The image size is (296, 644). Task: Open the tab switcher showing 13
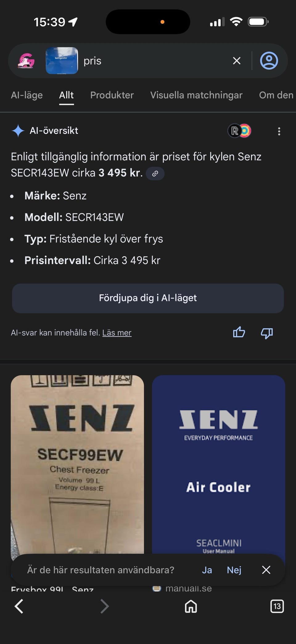pyautogui.click(x=277, y=606)
